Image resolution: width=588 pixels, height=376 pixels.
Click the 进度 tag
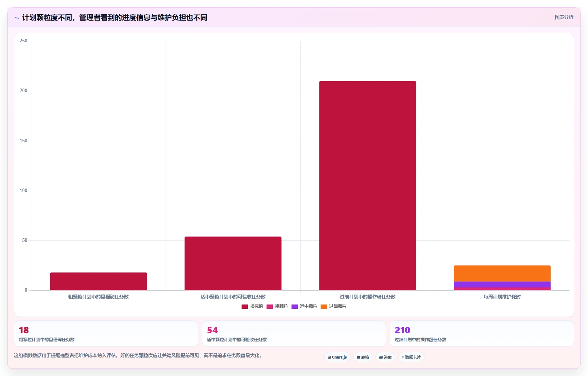385,357
